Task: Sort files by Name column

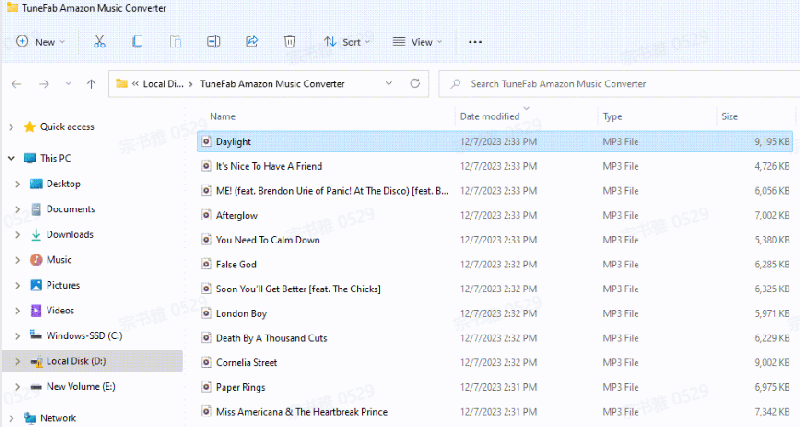Action: coord(223,116)
